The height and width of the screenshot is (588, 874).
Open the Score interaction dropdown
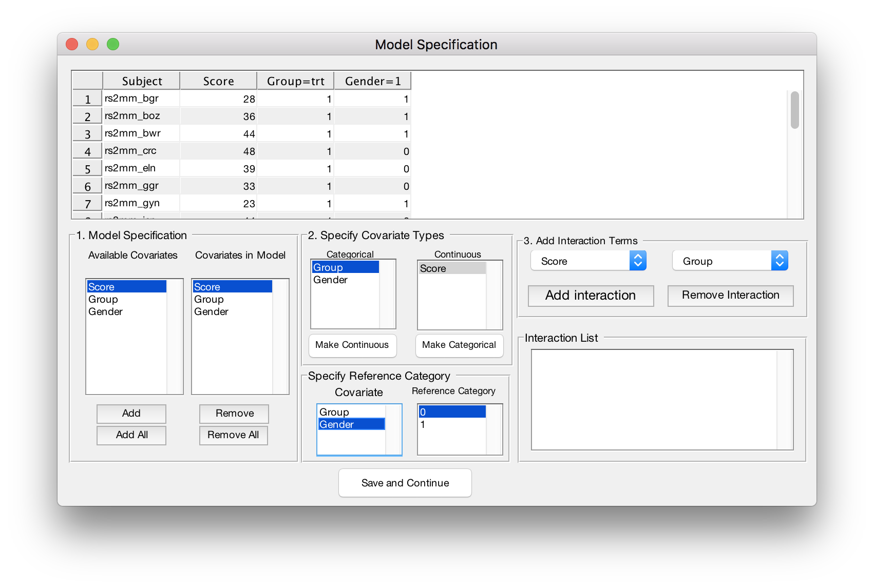[588, 261]
